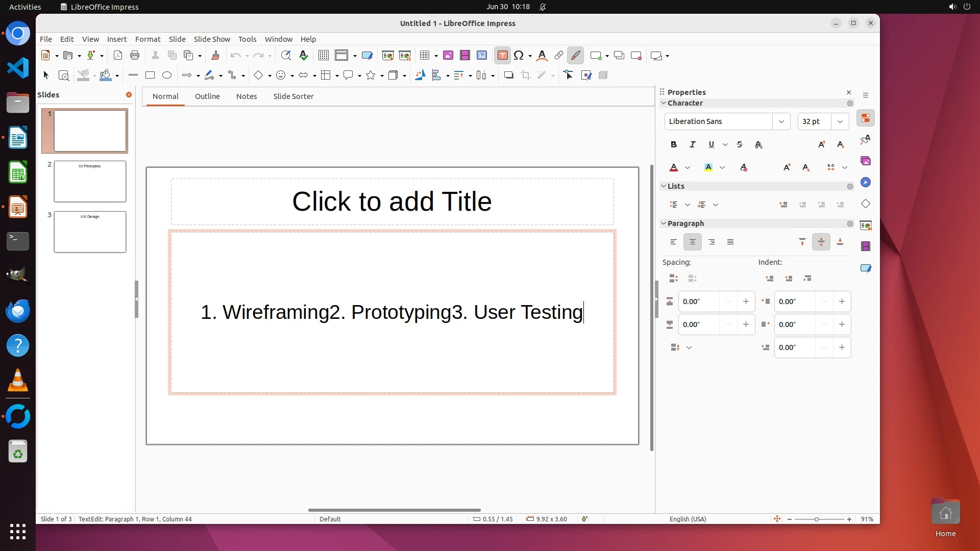Insert a special character with Omega icon

tap(519, 56)
